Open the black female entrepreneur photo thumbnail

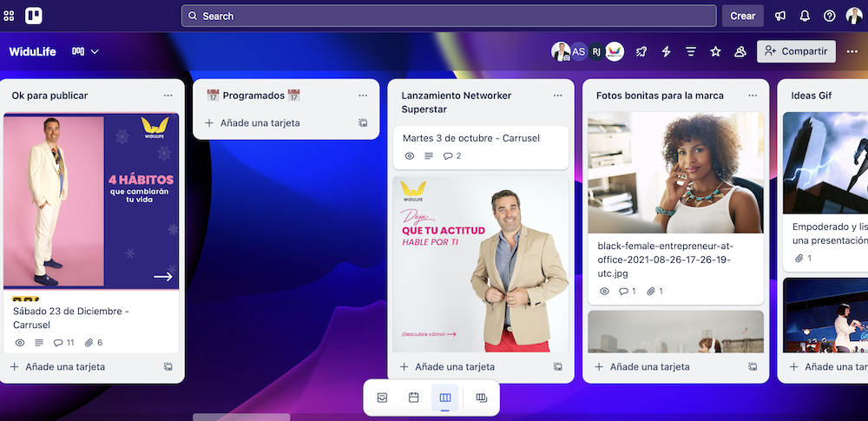point(676,173)
